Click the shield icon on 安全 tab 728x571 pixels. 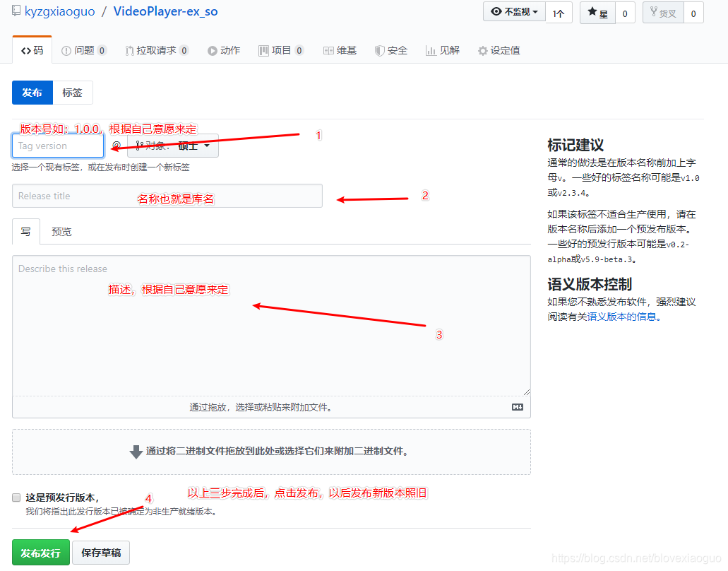tap(379, 51)
